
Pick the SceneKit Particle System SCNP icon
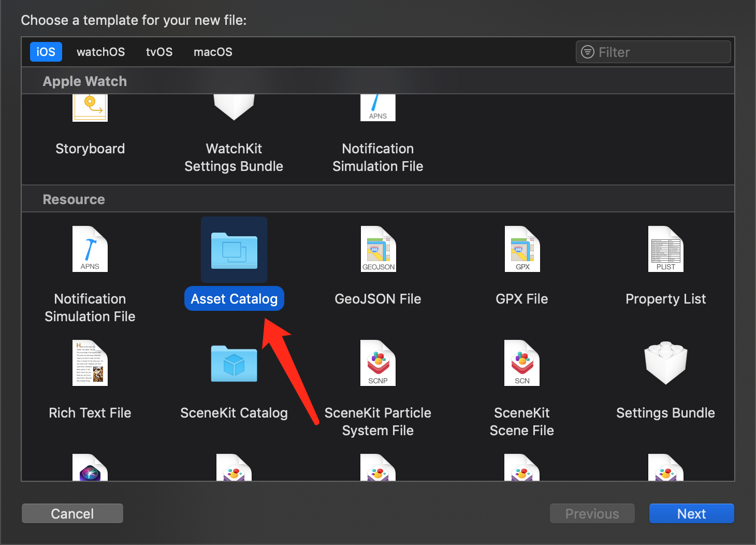click(x=378, y=363)
